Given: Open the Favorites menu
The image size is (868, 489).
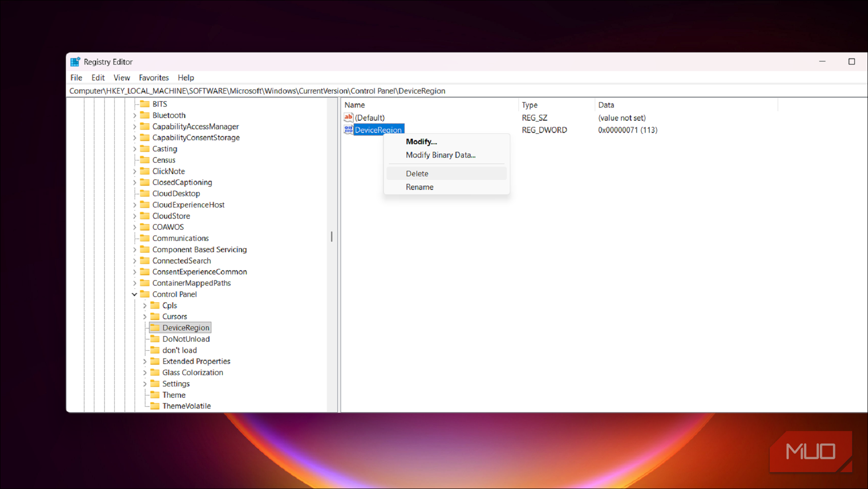Looking at the screenshot, I should [x=154, y=78].
